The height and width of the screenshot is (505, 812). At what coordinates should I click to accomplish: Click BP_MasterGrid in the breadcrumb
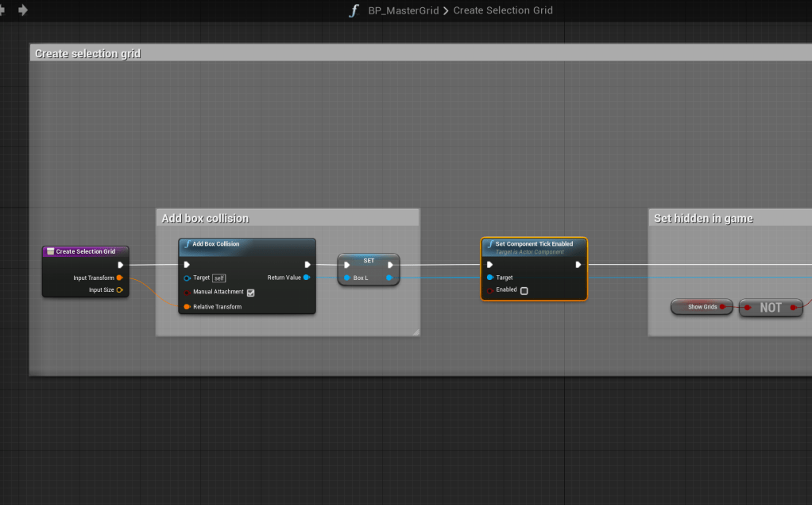(x=403, y=10)
